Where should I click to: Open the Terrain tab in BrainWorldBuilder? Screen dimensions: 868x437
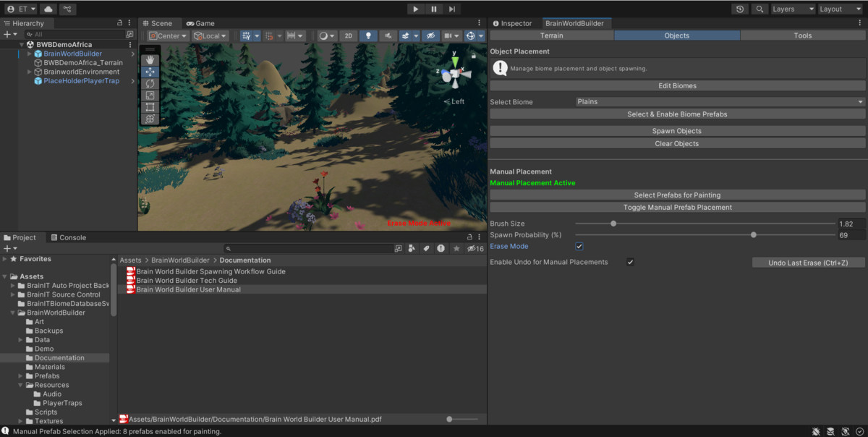pyautogui.click(x=551, y=35)
